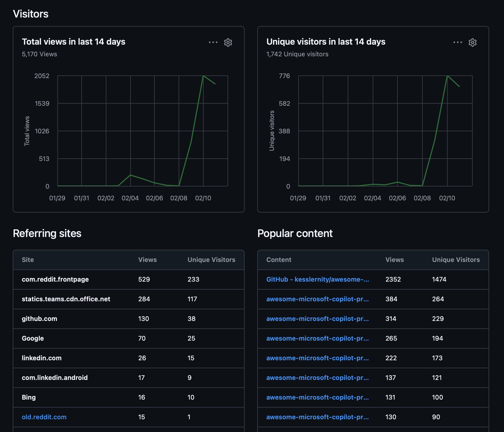Open the three-dot menu on Unique visitors chart

point(458,42)
